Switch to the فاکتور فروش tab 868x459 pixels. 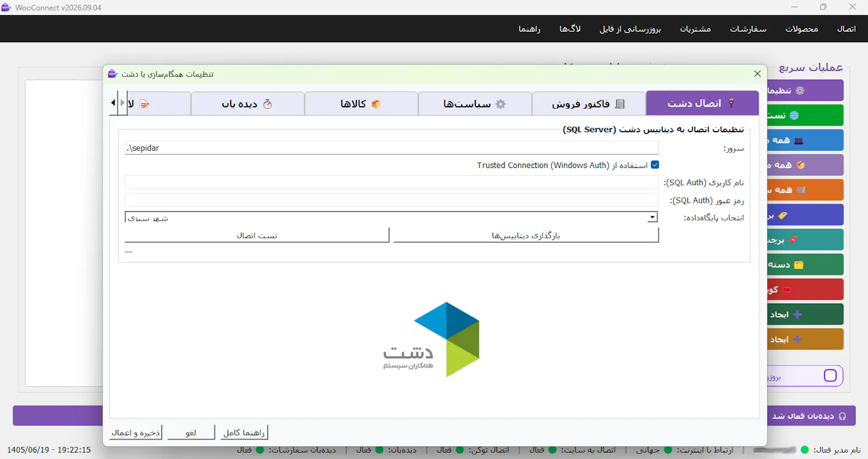point(589,104)
